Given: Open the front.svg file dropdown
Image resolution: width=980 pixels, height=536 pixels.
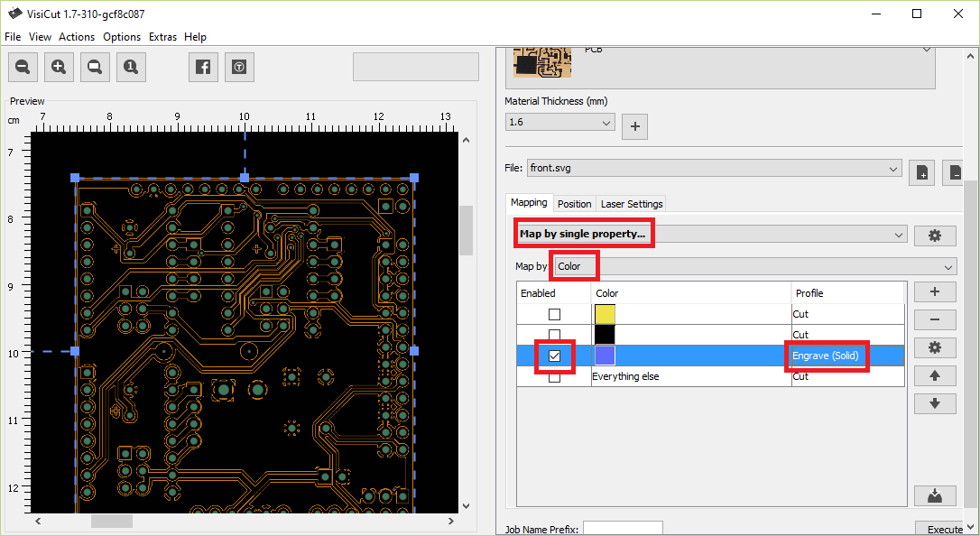Looking at the screenshot, I should point(715,168).
